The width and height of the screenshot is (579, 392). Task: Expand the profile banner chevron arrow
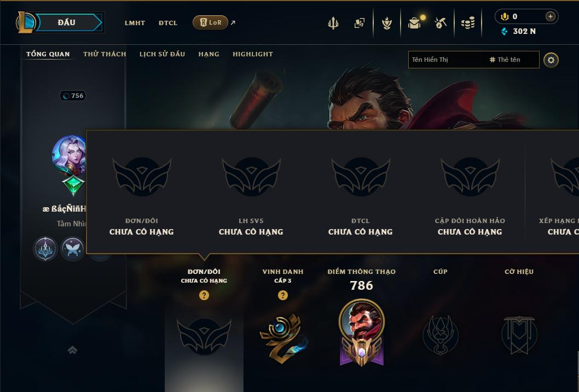pyautogui.click(x=73, y=350)
